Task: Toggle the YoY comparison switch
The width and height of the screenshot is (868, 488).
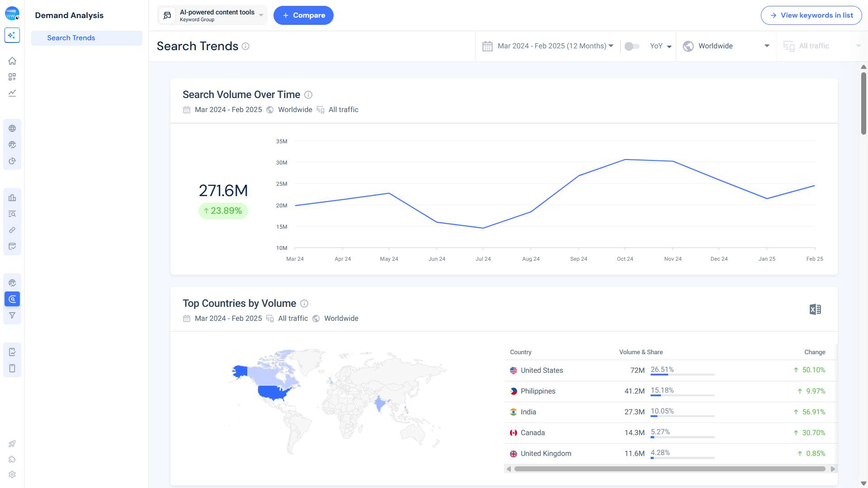Action: click(x=632, y=46)
